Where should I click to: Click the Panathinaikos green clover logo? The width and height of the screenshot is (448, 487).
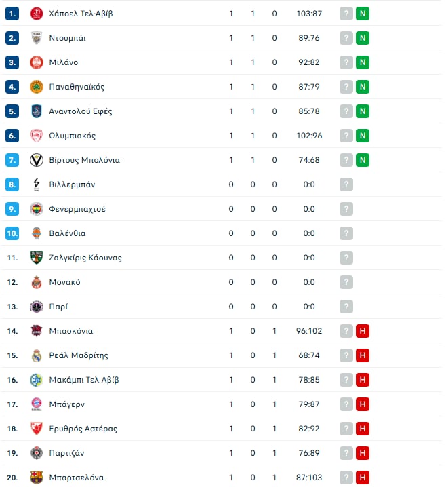tap(37, 87)
